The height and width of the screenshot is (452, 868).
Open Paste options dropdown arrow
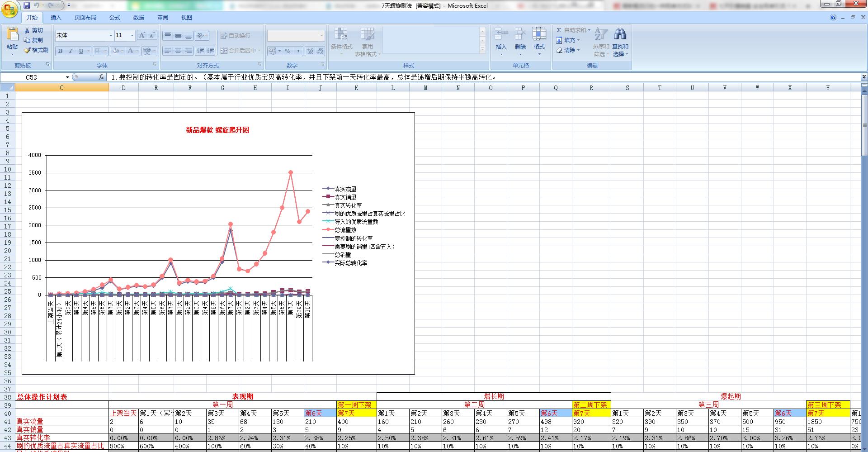12,54
